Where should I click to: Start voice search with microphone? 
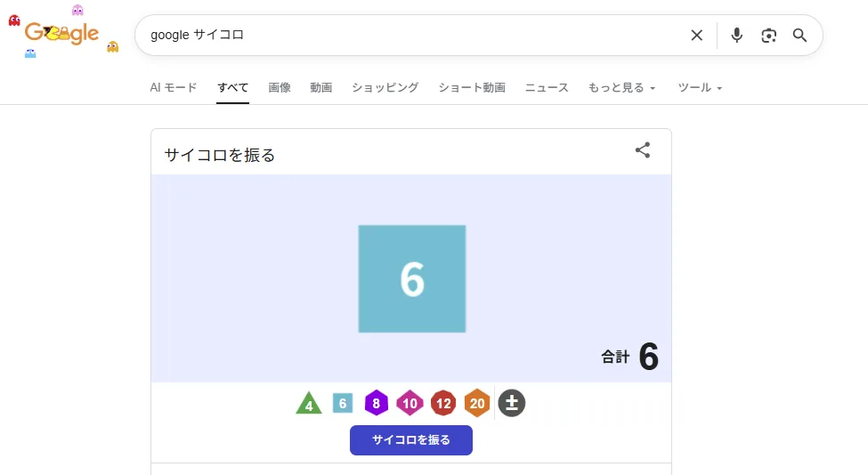point(737,36)
